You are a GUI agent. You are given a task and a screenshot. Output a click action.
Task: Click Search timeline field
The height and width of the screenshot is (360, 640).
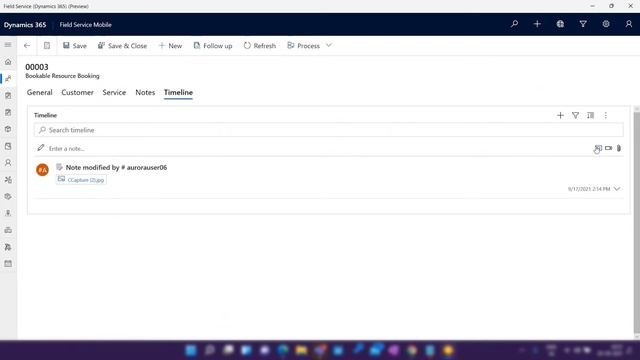click(x=329, y=130)
